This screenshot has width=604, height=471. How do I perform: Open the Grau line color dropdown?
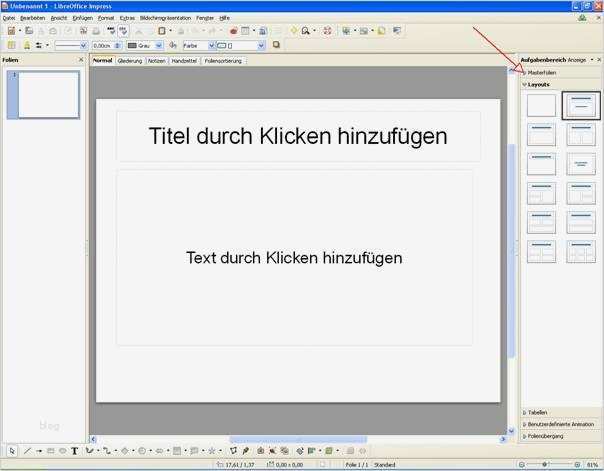[x=159, y=46]
